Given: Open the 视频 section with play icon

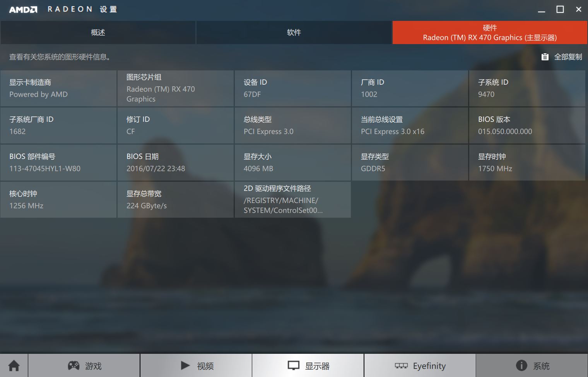Looking at the screenshot, I should [196, 365].
